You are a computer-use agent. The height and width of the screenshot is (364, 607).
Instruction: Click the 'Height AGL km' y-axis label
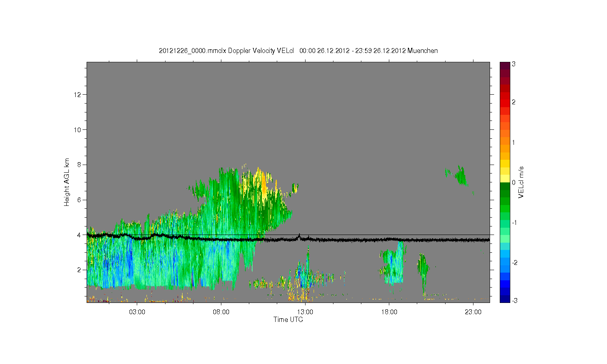67,182
